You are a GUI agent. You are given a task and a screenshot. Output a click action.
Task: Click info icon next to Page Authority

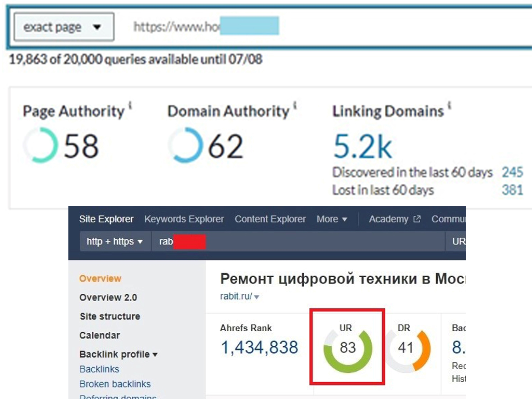tap(130, 105)
